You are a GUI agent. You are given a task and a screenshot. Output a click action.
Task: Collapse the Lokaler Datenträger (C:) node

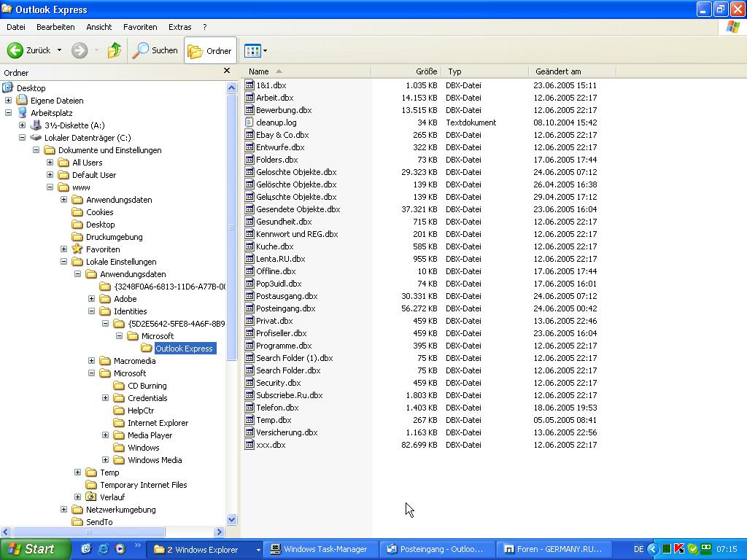pos(23,138)
